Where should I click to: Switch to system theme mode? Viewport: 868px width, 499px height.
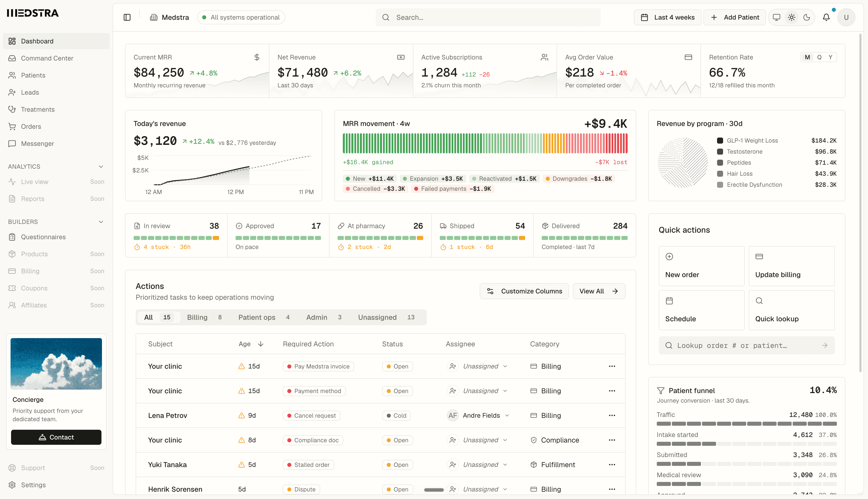coord(777,18)
